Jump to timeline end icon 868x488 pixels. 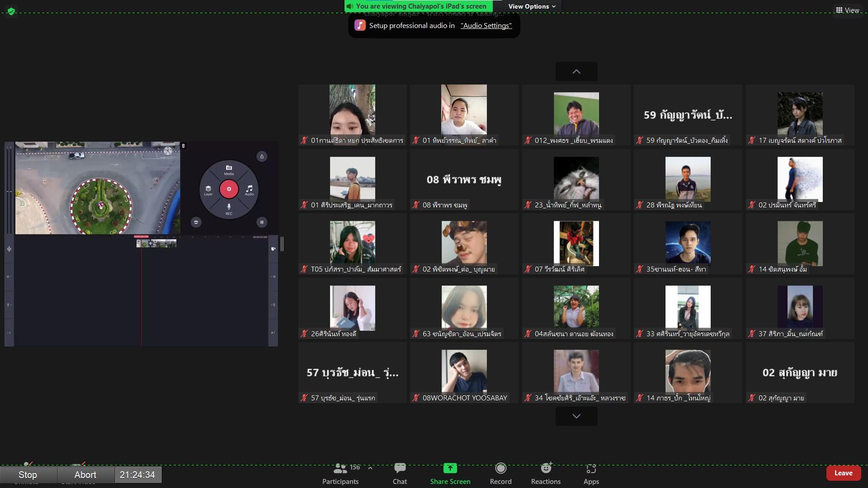tap(273, 333)
